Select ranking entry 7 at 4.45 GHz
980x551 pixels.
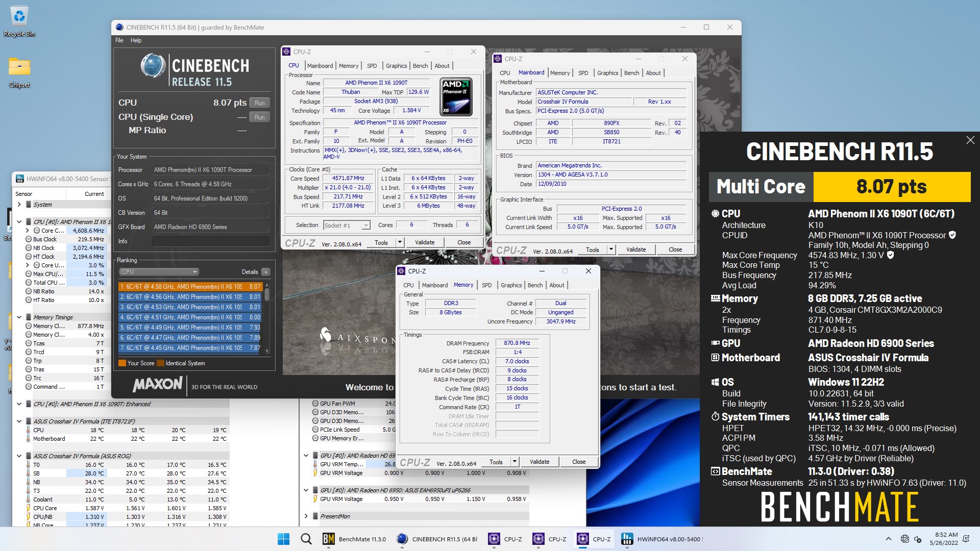[190, 348]
